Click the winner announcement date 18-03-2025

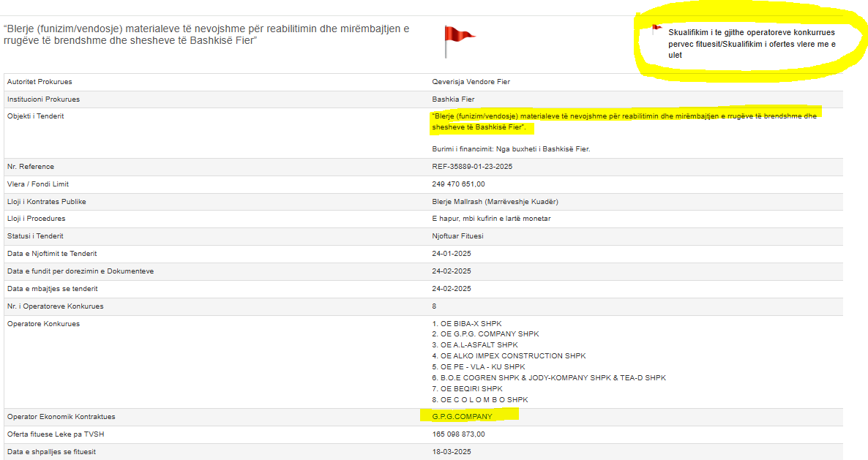452,452
